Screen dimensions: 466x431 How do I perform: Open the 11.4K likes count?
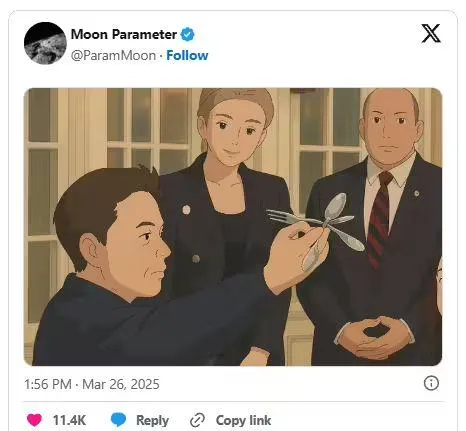click(69, 420)
